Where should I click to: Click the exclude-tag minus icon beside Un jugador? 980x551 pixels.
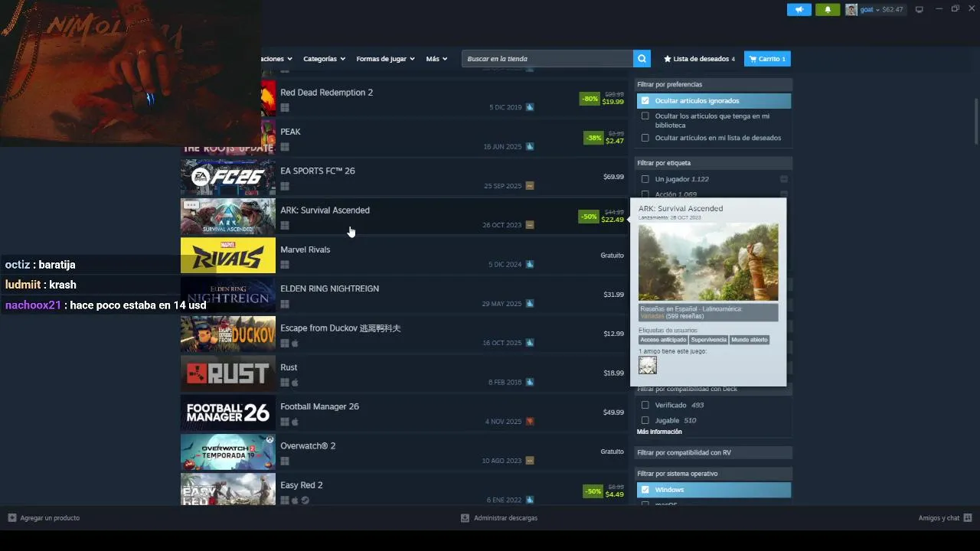[784, 179]
